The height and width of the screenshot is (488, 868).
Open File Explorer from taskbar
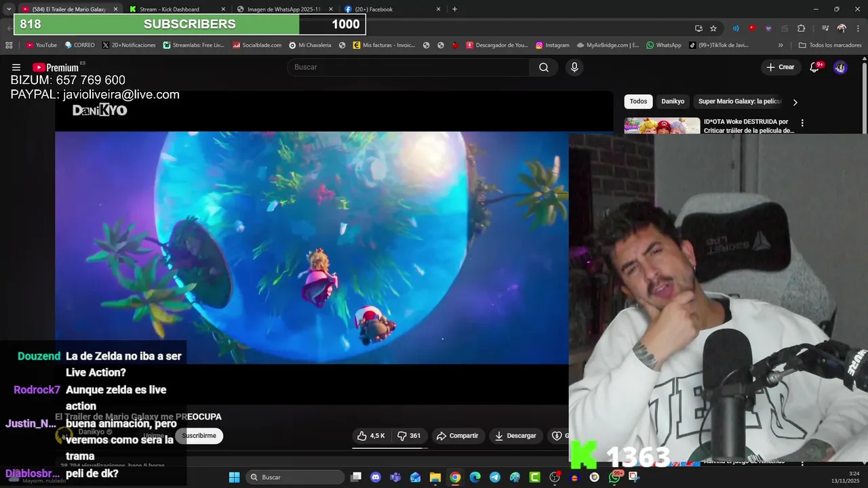[x=435, y=477]
